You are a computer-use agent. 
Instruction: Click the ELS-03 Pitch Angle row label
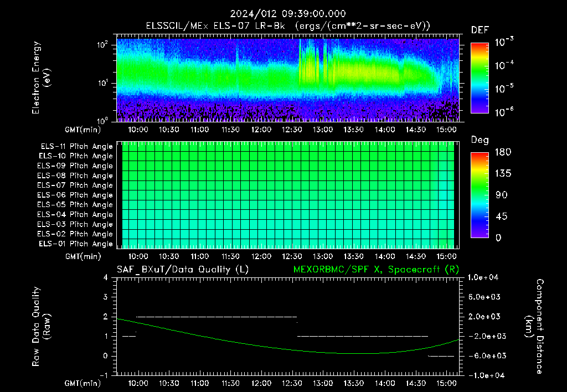75,225
